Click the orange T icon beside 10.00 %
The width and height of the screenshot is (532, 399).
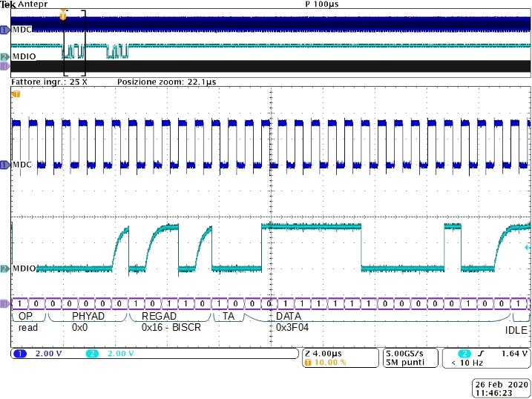pyautogui.click(x=308, y=363)
